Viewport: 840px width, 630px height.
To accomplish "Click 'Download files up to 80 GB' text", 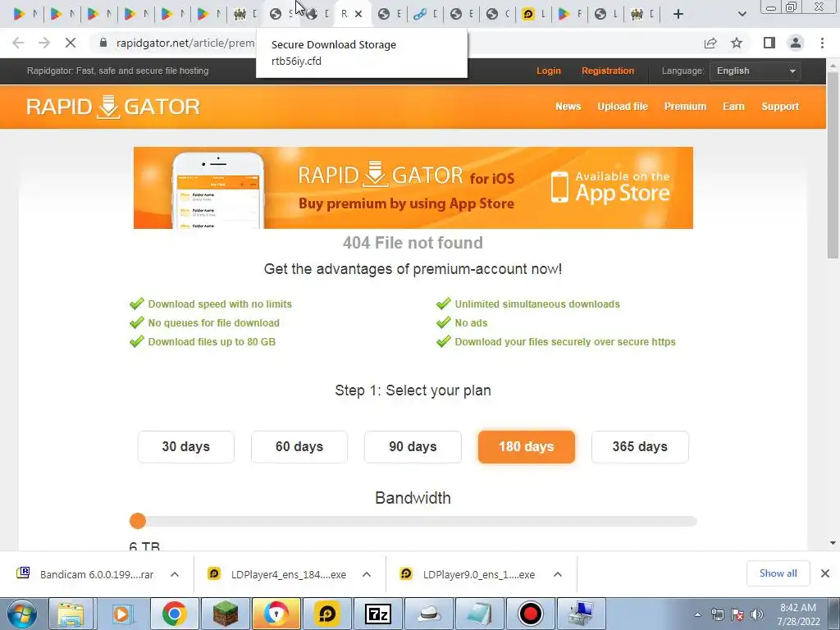I will [x=212, y=342].
